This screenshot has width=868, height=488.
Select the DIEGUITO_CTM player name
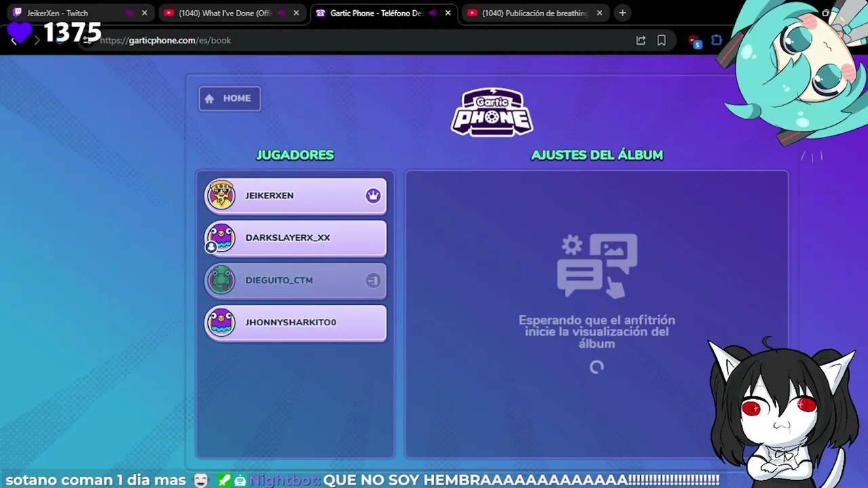pos(279,280)
